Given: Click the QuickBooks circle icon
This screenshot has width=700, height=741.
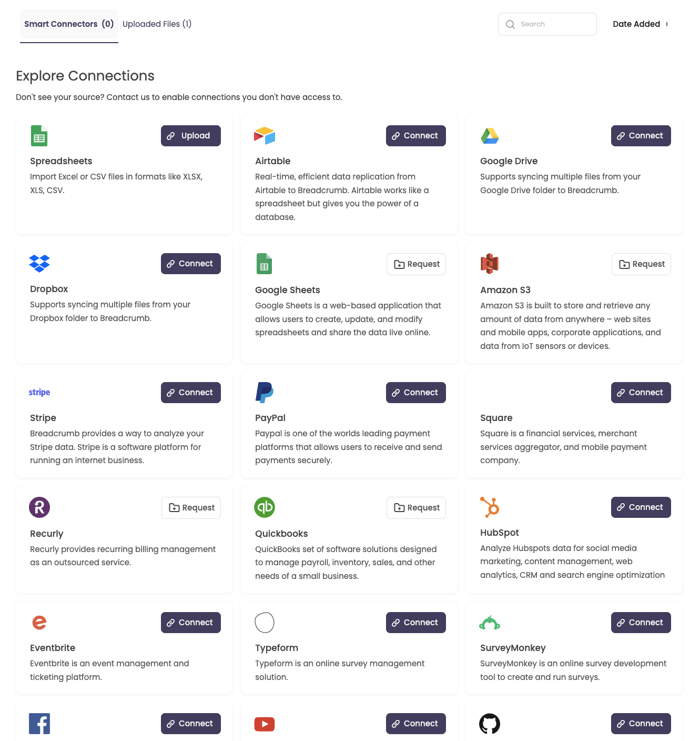Looking at the screenshot, I should click(264, 507).
